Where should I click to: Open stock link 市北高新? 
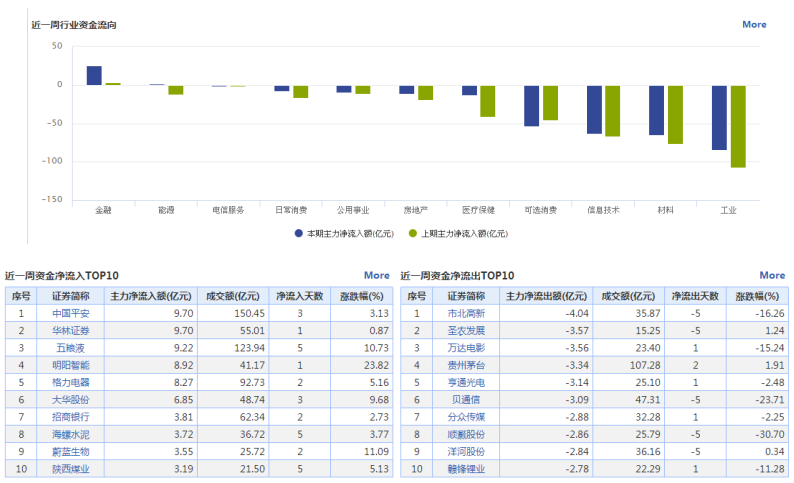point(466,313)
